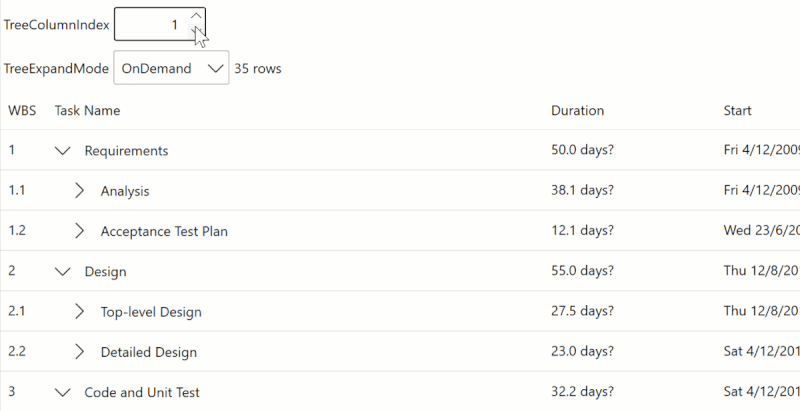Collapse the Requirements tree row
This screenshot has height=411, width=800.
64,151
